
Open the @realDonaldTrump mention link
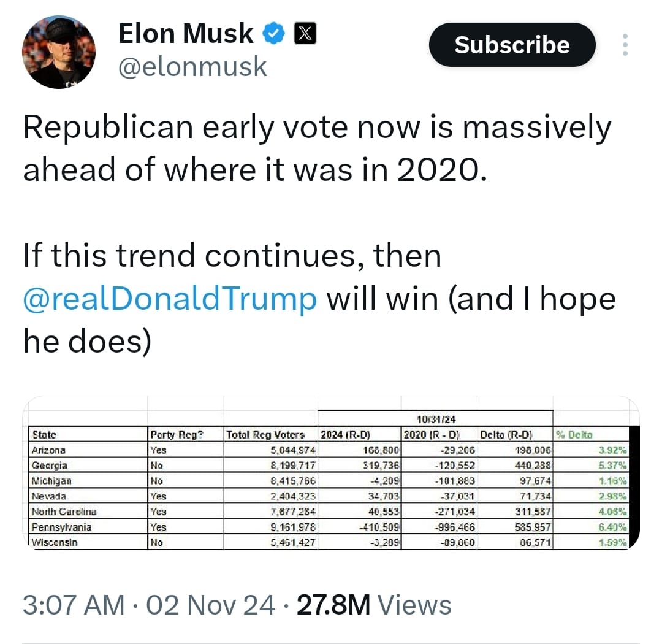[170, 299]
